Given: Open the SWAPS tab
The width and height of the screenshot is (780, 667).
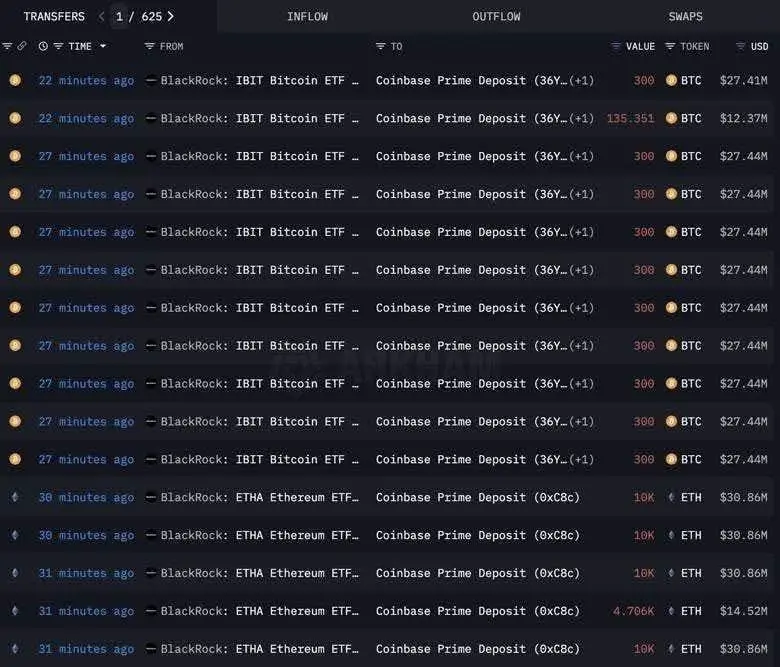Looking at the screenshot, I should pos(685,16).
